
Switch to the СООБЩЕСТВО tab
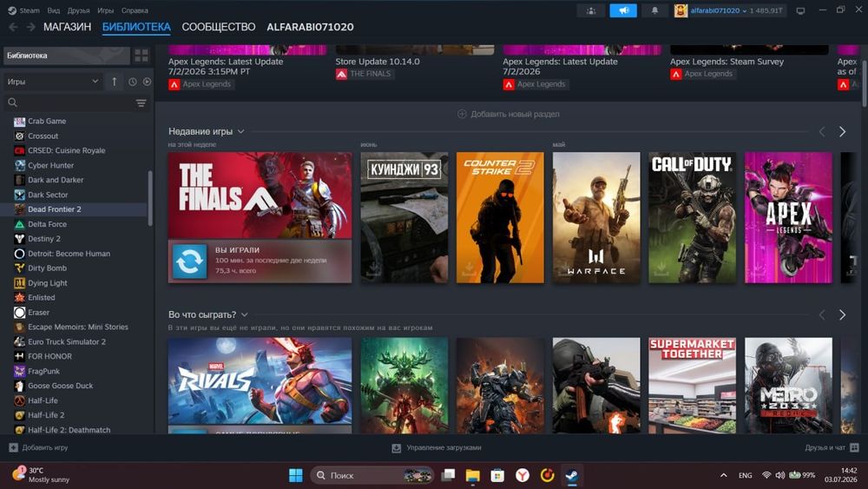point(219,27)
